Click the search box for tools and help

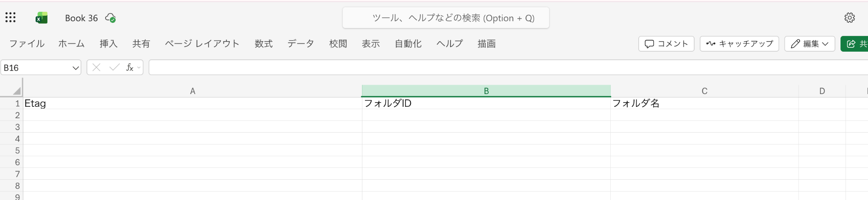446,18
